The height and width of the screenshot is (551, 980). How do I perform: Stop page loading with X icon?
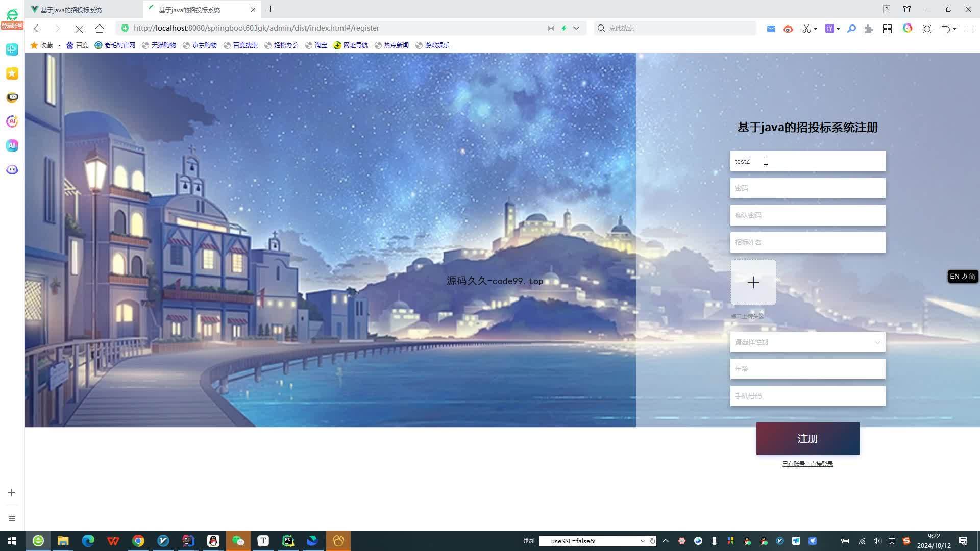click(x=79, y=29)
